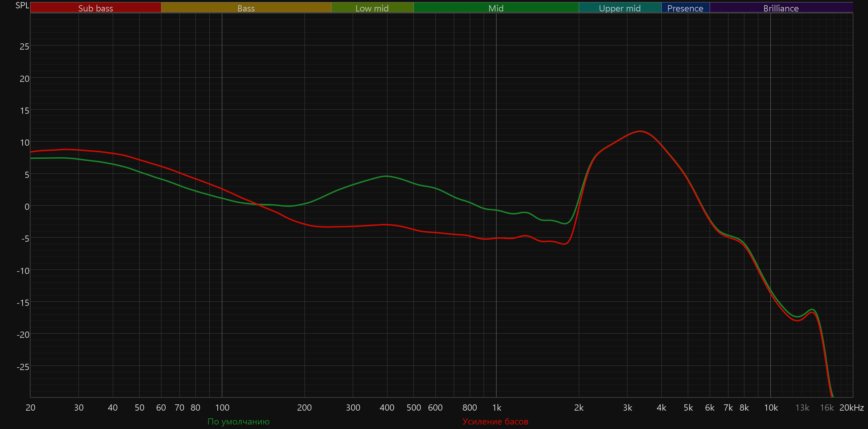Click the SPL axis label
The image size is (868, 429).
pos(22,6)
